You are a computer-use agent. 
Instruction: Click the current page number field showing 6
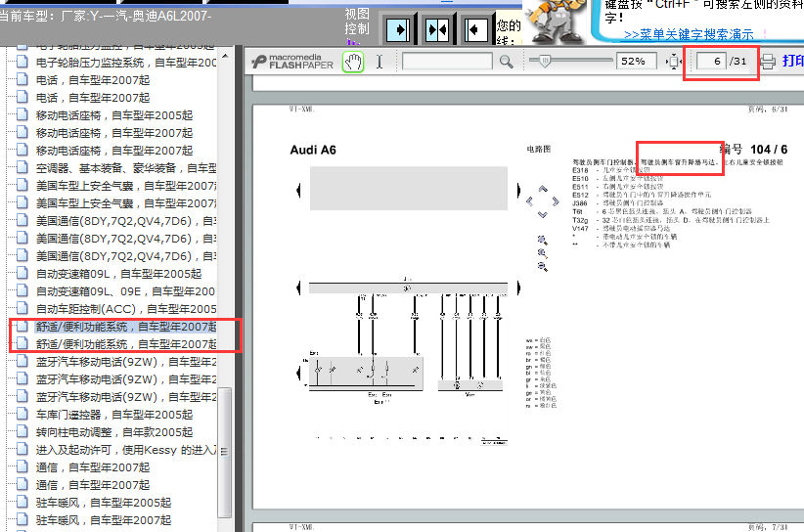(x=711, y=62)
